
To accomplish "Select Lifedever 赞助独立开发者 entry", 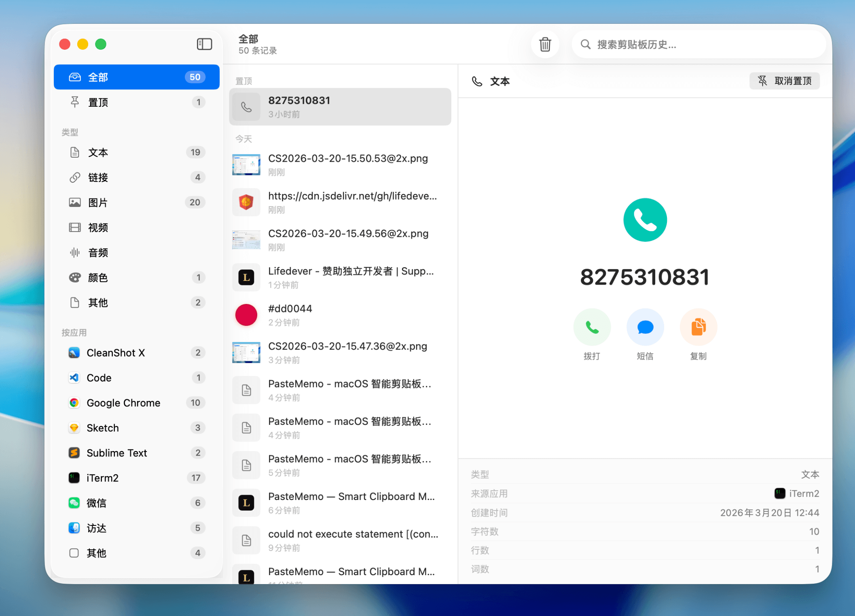I will click(x=340, y=277).
